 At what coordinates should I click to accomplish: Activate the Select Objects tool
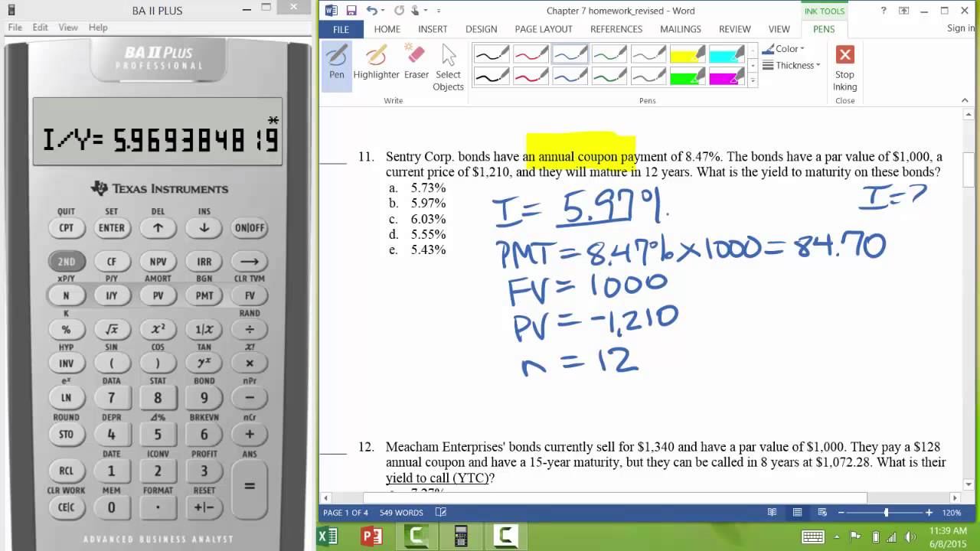tap(448, 67)
